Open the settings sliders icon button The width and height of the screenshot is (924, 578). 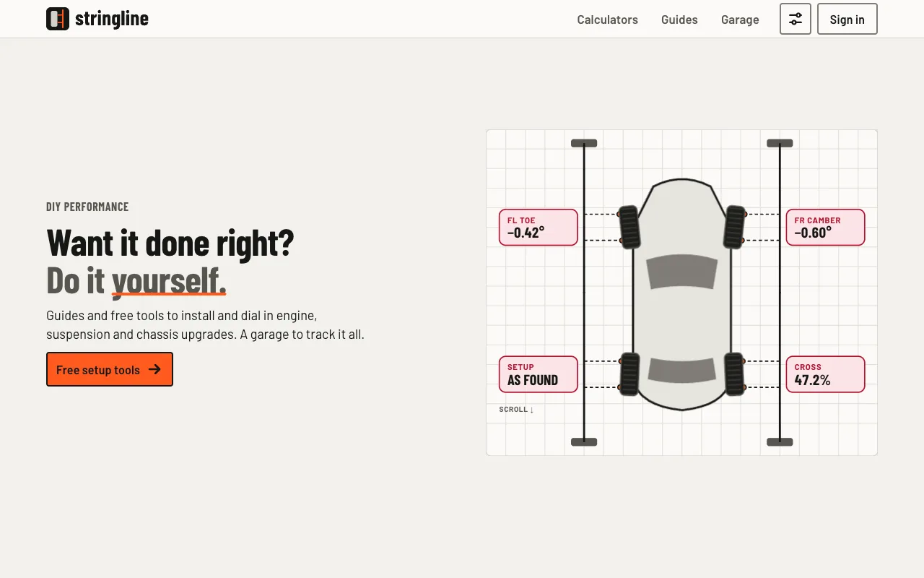click(796, 19)
